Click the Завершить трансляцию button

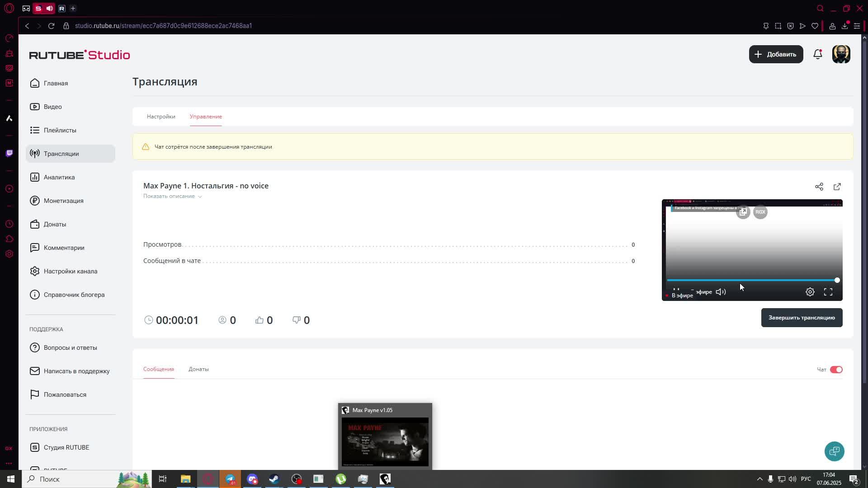802,318
